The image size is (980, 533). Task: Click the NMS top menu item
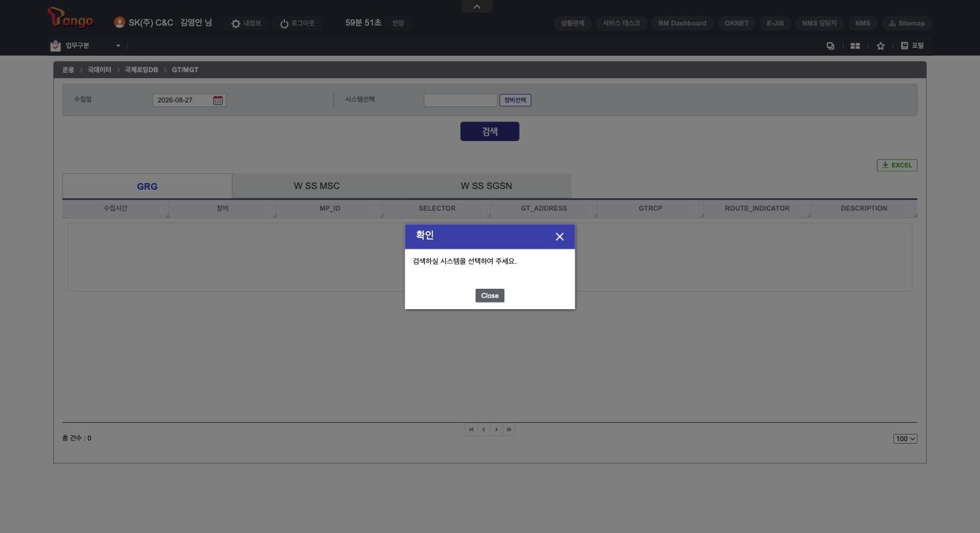[863, 23]
